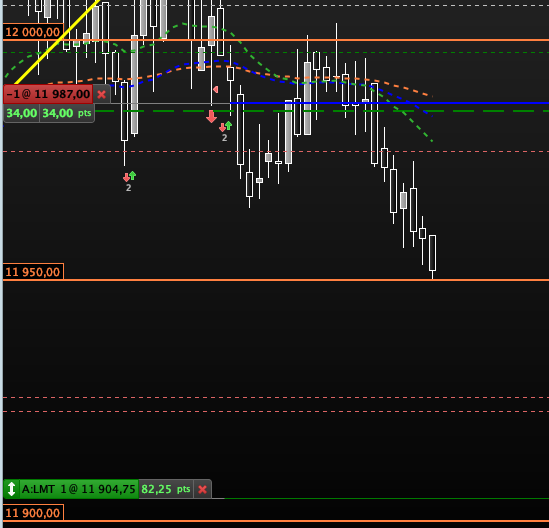Screen dimensions: 549x528
Task: Click the green up arrow above upper '2' marker
Action: click(228, 125)
